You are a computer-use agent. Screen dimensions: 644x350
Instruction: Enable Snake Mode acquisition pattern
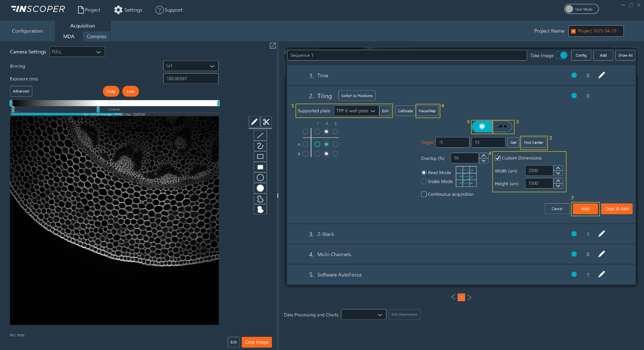(x=424, y=181)
